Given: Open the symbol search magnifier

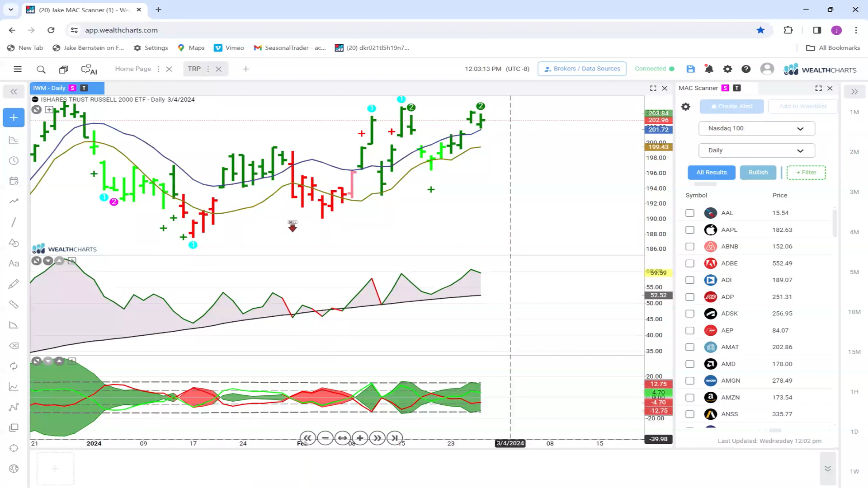Looking at the screenshot, I should point(41,69).
